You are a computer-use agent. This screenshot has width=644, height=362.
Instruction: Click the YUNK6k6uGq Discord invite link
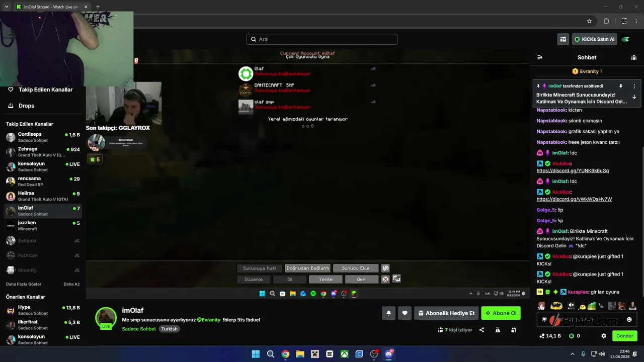point(573,170)
